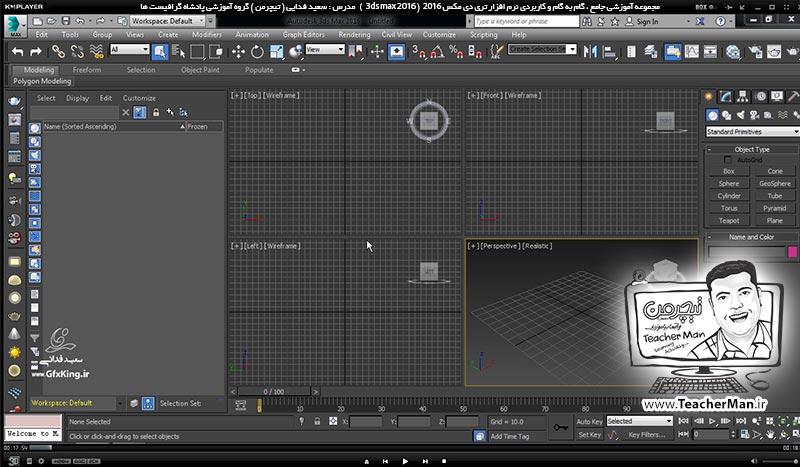The height and width of the screenshot is (467, 800).
Task: Click the keyword search input field
Action: [526, 21]
